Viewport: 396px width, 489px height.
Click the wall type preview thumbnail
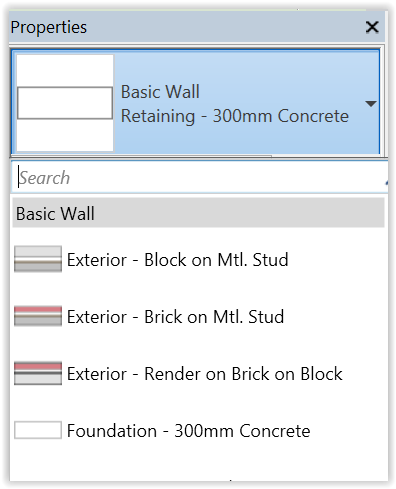point(65,103)
